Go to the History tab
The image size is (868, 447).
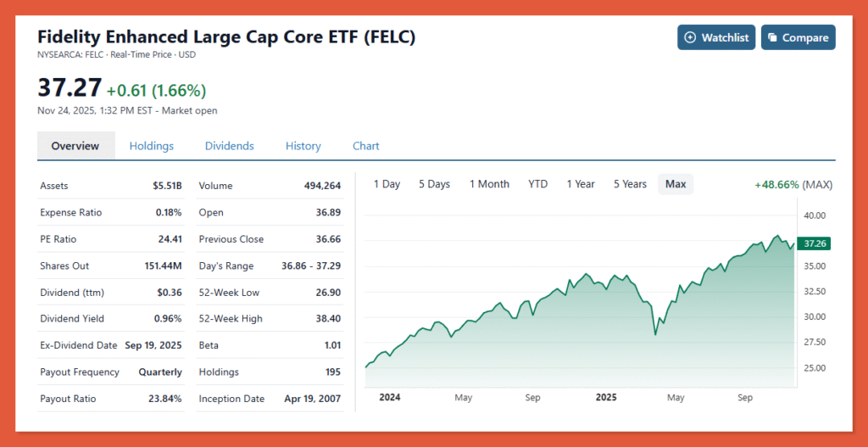tap(303, 146)
